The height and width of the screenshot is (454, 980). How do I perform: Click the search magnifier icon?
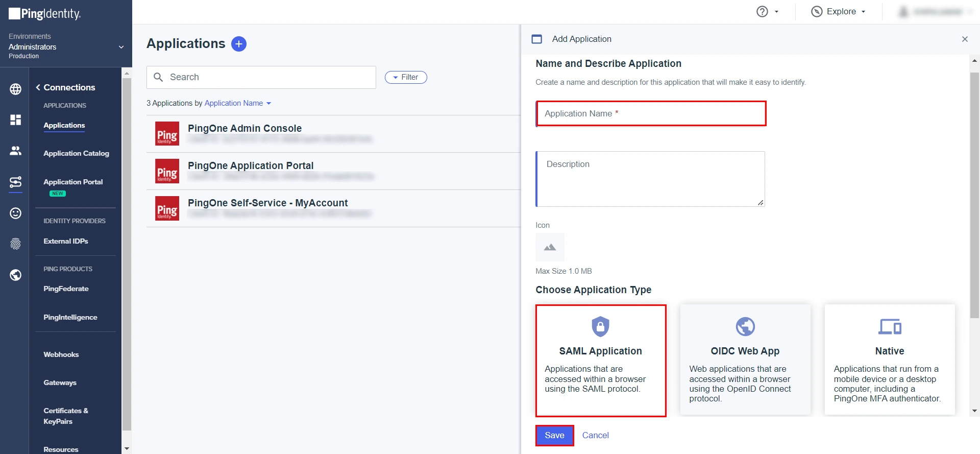(158, 77)
